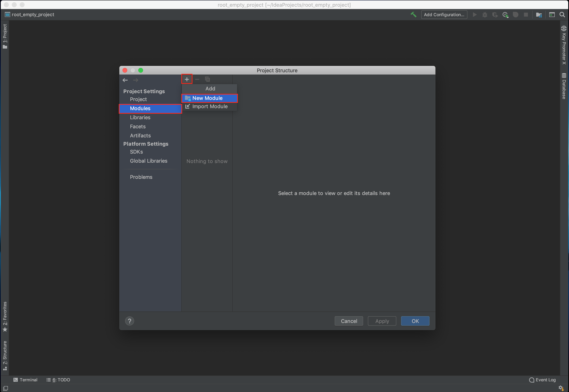Image resolution: width=569 pixels, height=392 pixels.
Task: Select Project under Project Settings
Action: click(150, 99)
